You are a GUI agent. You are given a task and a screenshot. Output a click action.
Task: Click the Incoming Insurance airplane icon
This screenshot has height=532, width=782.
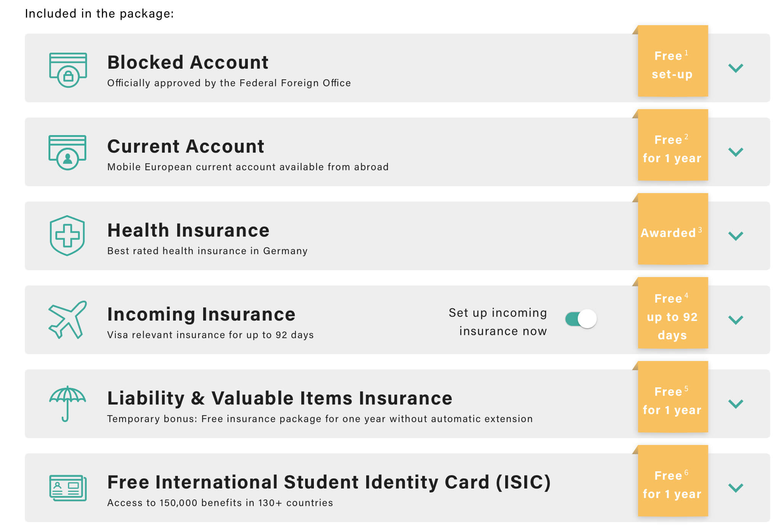[x=68, y=320]
